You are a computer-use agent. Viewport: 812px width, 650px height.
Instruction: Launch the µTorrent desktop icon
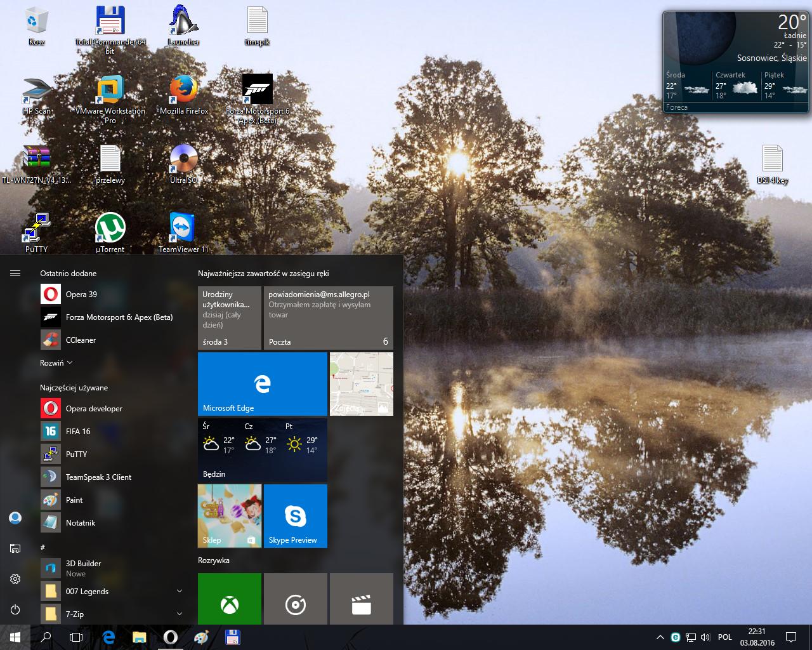point(110,229)
